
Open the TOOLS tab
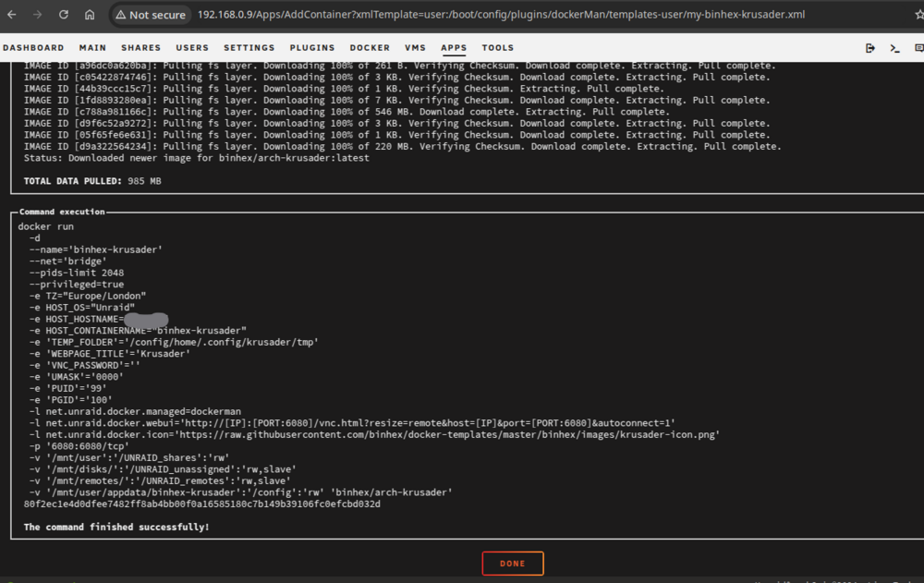(x=498, y=48)
